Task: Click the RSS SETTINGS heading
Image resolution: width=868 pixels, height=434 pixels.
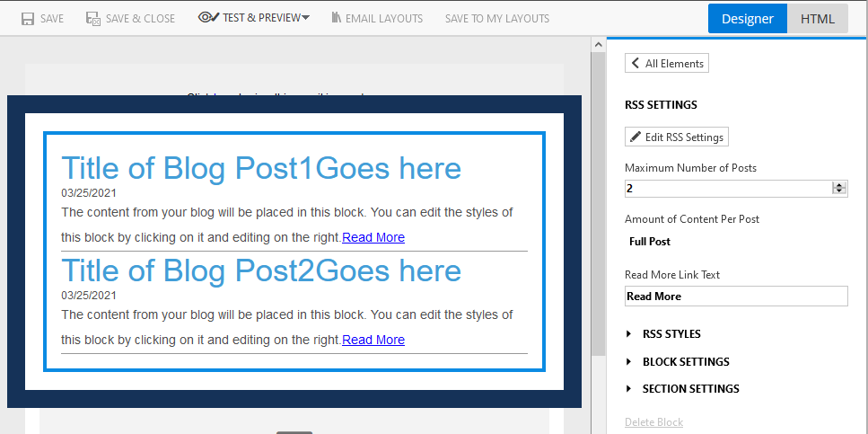Action: [661, 105]
